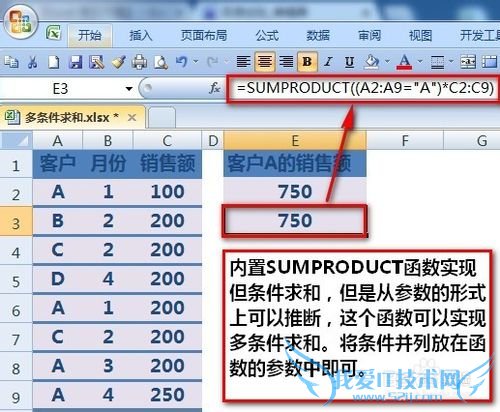Click the Print icon
The height and width of the screenshot is (412, 500).
tap(139, 62)
